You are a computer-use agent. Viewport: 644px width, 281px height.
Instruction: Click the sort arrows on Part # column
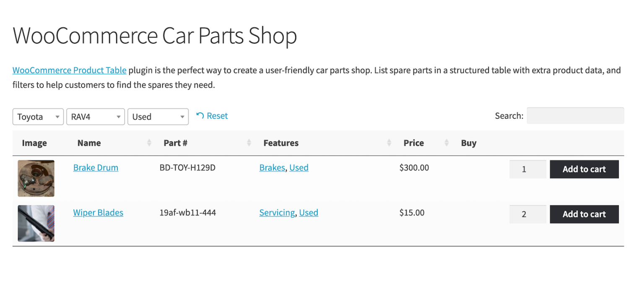[249, 143]
